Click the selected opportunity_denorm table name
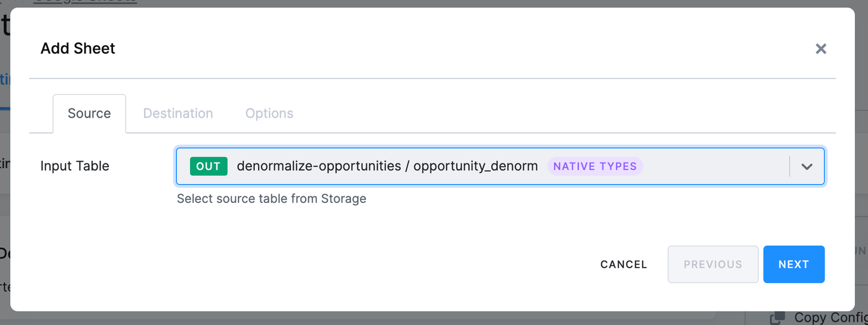This screenshot has width=868, height=325. (x=476, y=166)
